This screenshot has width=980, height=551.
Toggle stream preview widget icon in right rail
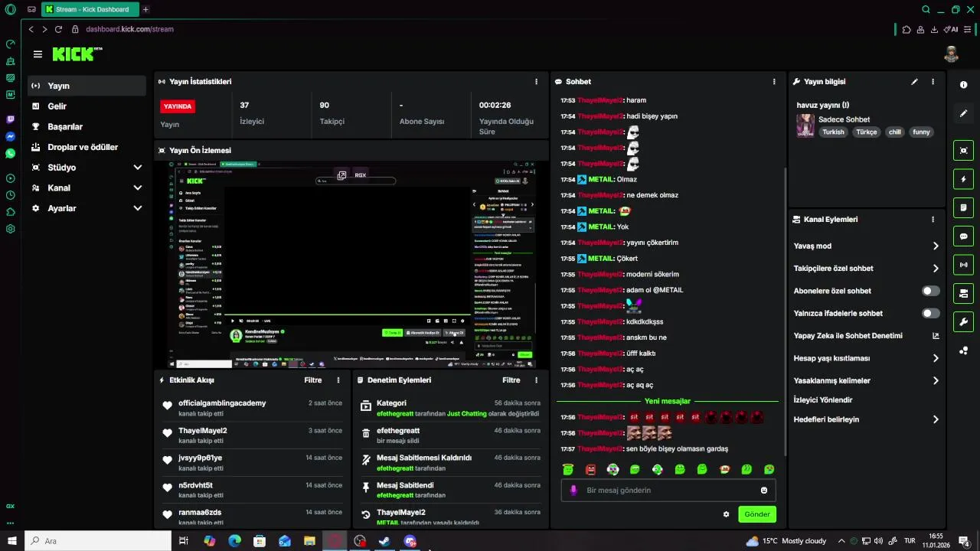pyautogui.click(x=963, y=151)
